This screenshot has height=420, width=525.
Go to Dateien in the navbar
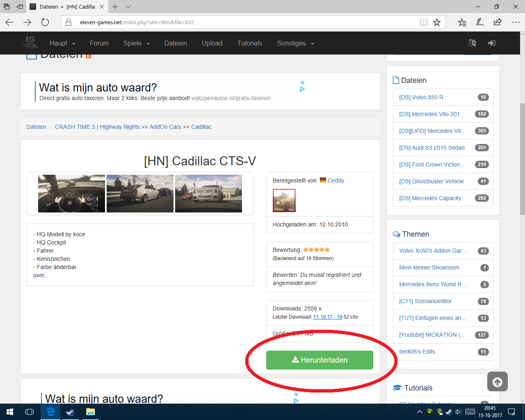[176, 43]
